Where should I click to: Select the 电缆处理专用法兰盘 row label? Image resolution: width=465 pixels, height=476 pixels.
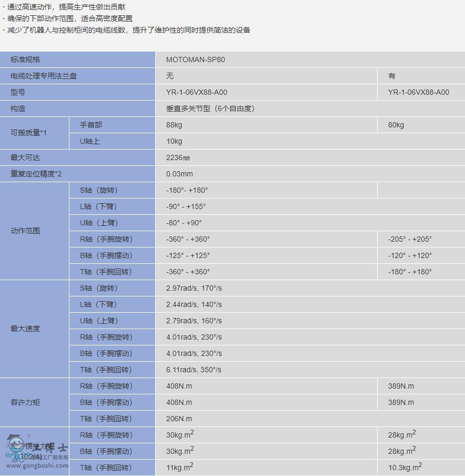click(x=44, y=76)
